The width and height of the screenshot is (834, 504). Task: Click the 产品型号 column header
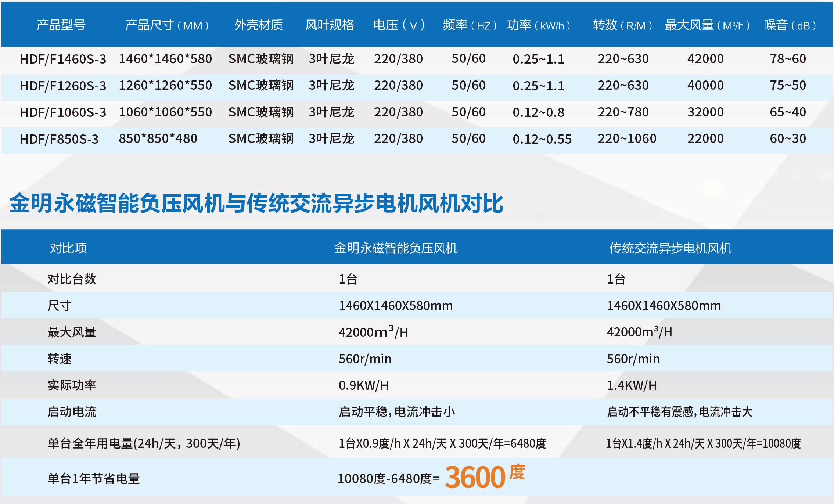(x=61, y=25)
